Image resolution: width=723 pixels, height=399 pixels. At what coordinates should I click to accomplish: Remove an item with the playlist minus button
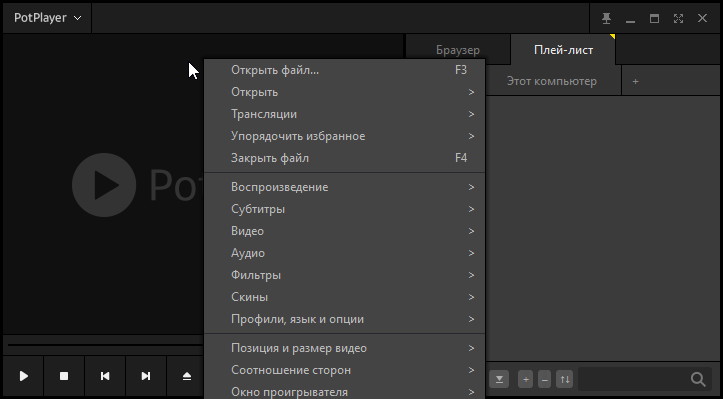[x=545, y=380]
